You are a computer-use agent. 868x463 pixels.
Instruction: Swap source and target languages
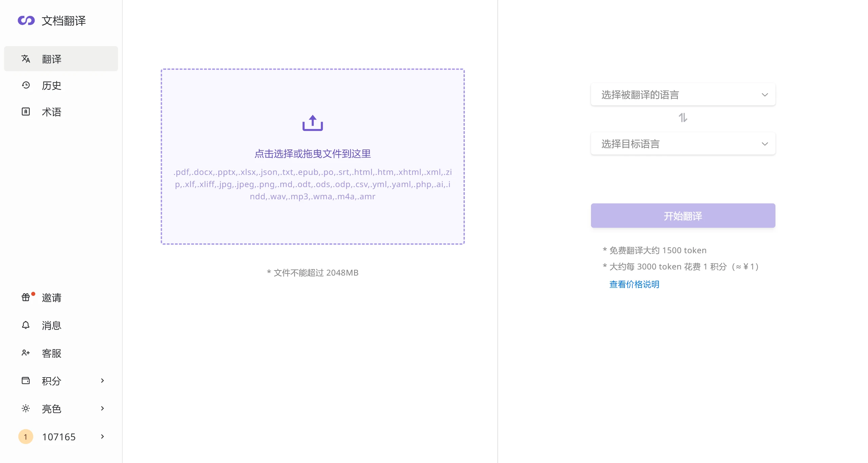(x=683, y=118)
